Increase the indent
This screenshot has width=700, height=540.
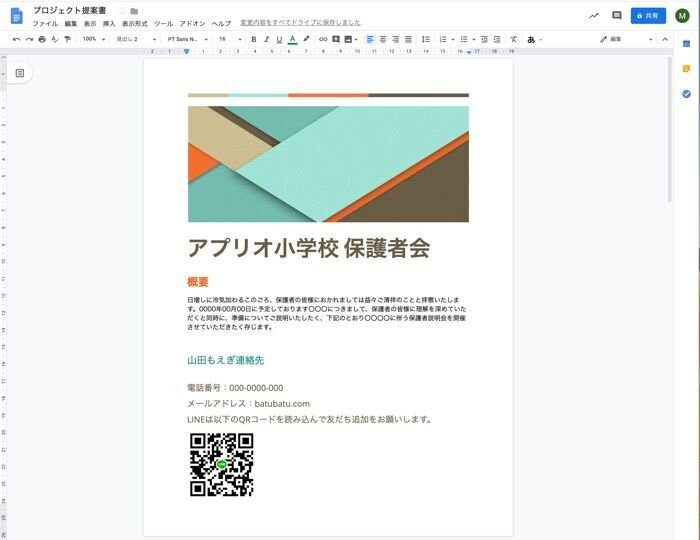coord(497,39)
